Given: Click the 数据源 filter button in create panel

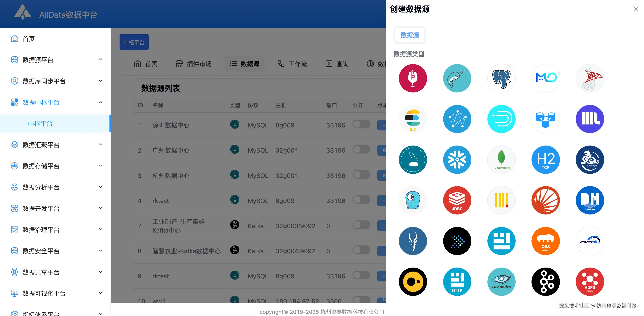Looking at the screenshot, I should [410, 35].
